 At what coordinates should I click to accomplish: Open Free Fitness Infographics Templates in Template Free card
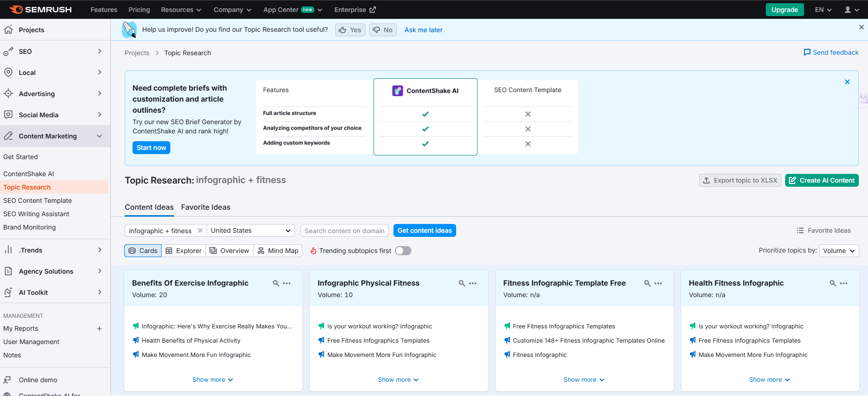564,326
